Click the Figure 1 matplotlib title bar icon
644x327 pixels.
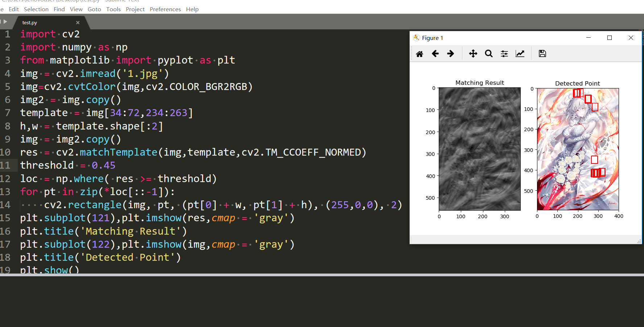pyautogui.click(x=417, y=38)
